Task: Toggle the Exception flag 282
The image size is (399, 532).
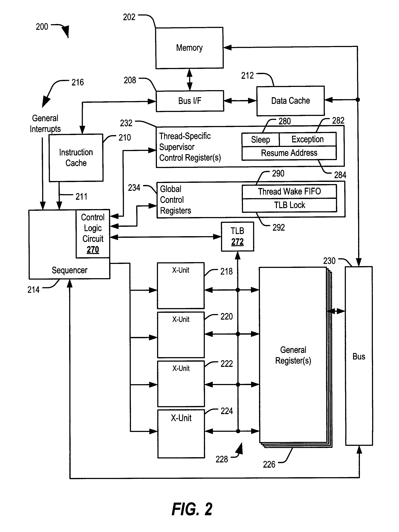Action: coord(328,133)
